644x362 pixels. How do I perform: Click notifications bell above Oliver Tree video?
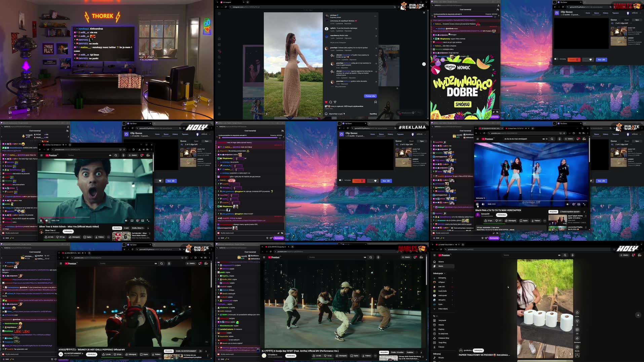click(142, 155)
